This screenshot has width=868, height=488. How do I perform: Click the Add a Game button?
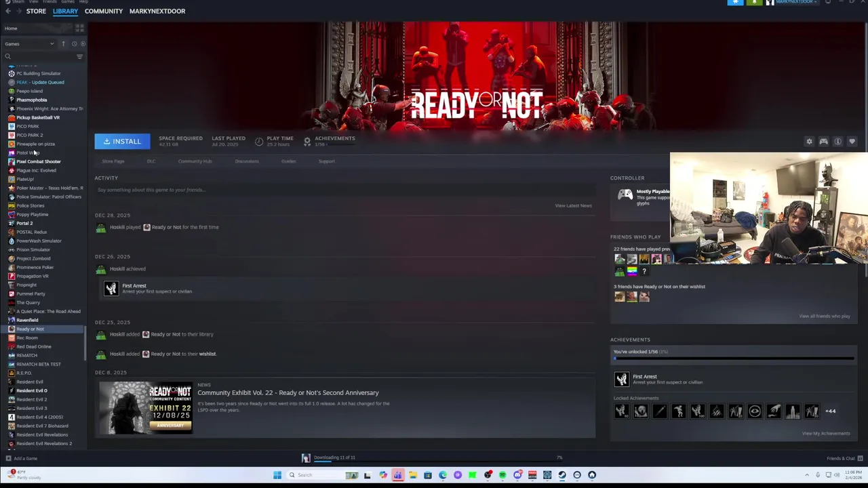(x=21, y=458)
